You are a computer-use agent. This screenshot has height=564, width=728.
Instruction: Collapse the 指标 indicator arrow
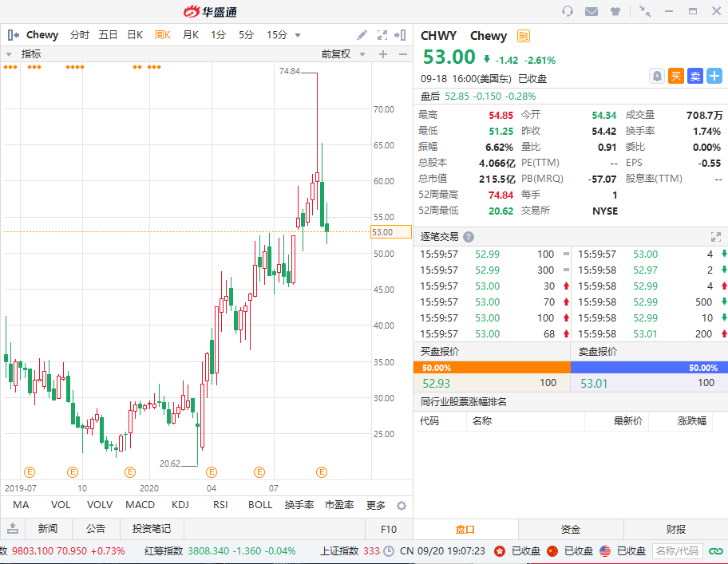coord(9,54)
